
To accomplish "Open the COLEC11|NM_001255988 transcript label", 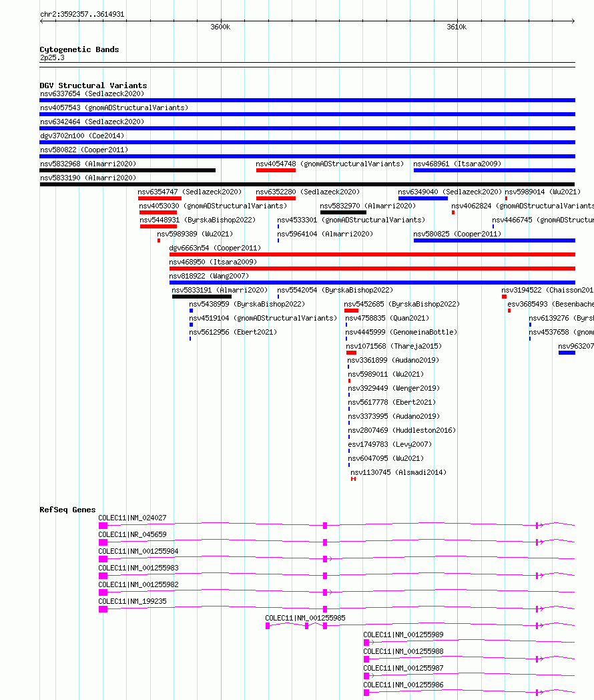I will [x=403, y=651].
